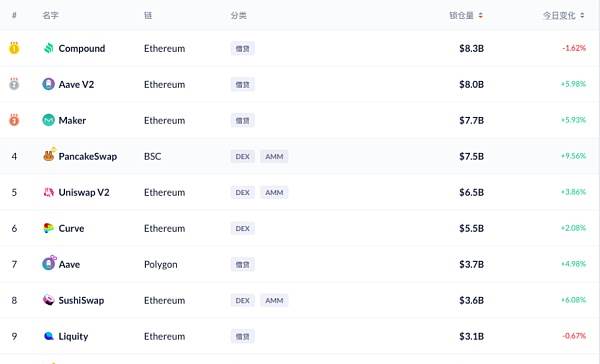
Task: Click the Uniswap V2 unicorn icon
Action: click(x=49, y=192)
